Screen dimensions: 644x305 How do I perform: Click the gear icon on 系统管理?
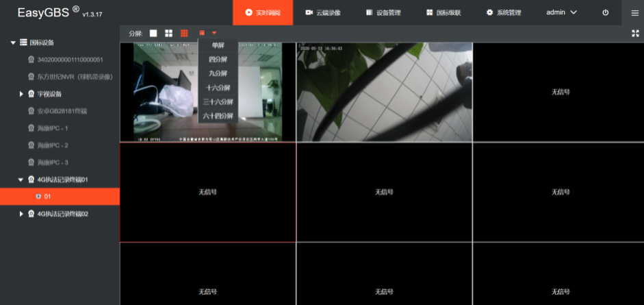point(489,13)
